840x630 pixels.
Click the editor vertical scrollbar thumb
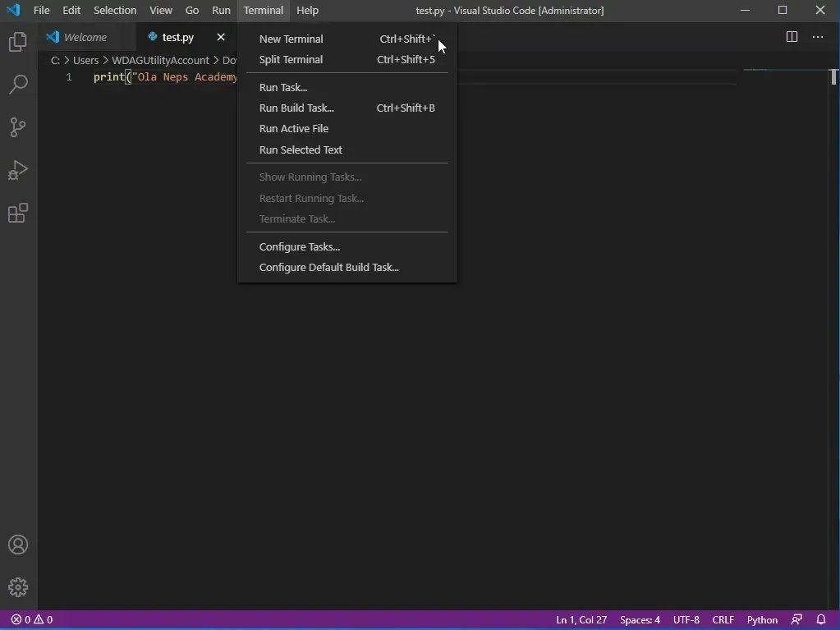point(833,77)
